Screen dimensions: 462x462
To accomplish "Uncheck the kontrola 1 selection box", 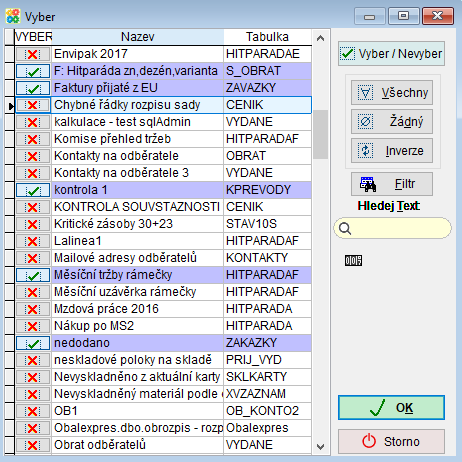I will (33, 190).
